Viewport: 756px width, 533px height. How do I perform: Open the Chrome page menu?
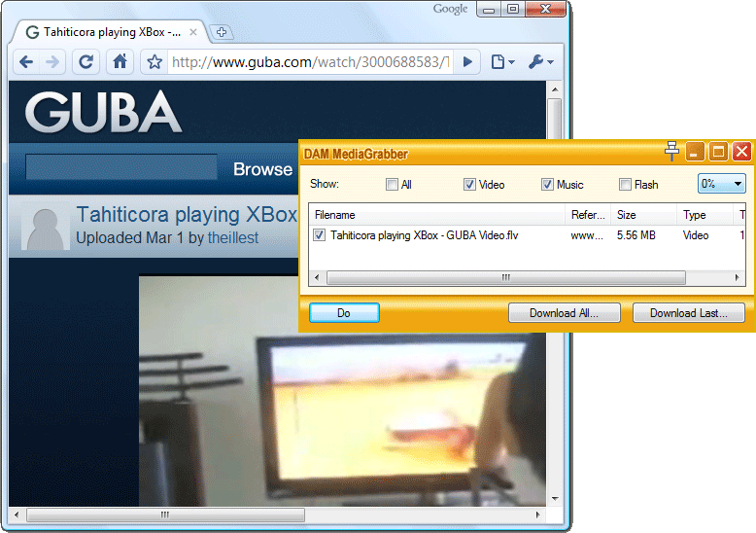click(x=503, y=62)
